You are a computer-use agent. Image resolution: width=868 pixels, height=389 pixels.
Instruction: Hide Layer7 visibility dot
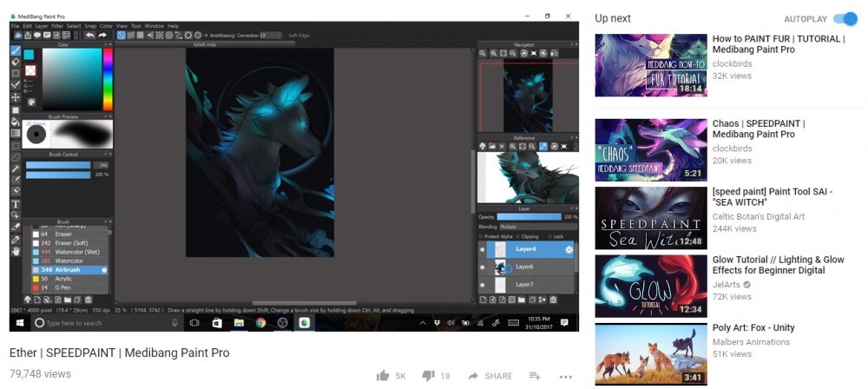482,285
